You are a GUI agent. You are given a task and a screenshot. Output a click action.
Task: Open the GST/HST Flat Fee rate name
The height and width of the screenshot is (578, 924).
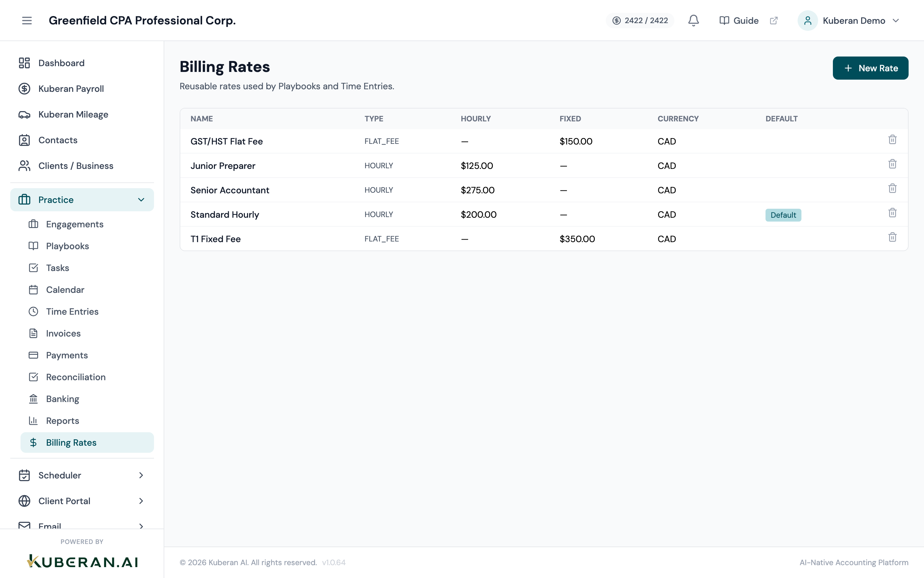(x=227, y=141)
